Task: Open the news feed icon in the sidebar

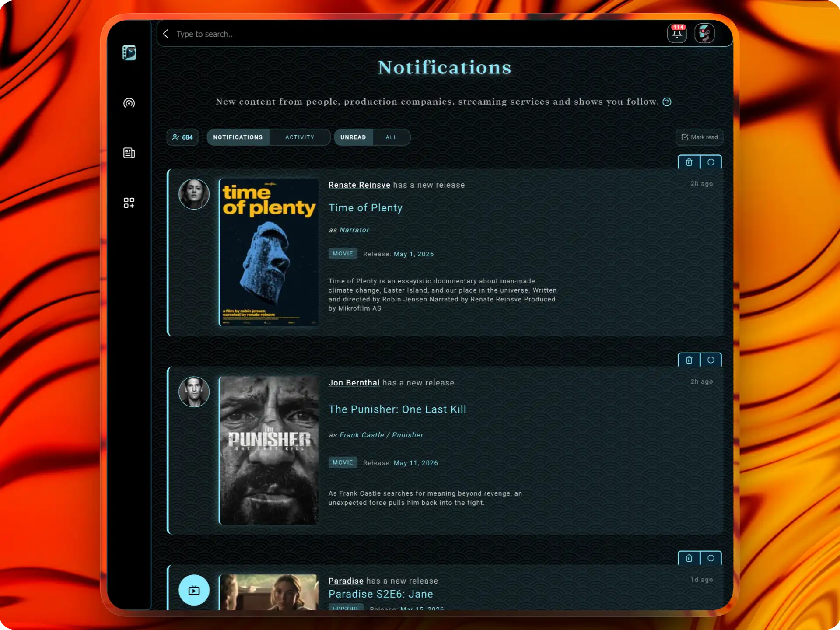Action: [x=129, y=153]
